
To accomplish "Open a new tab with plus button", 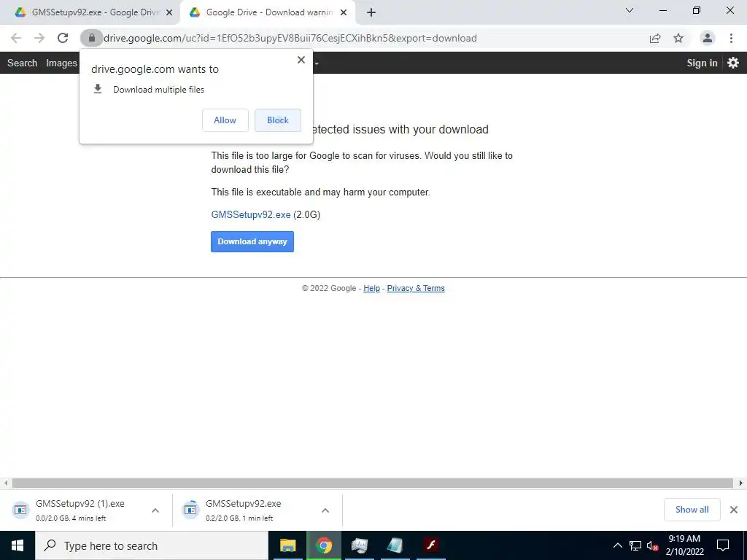I will [371, 12].
